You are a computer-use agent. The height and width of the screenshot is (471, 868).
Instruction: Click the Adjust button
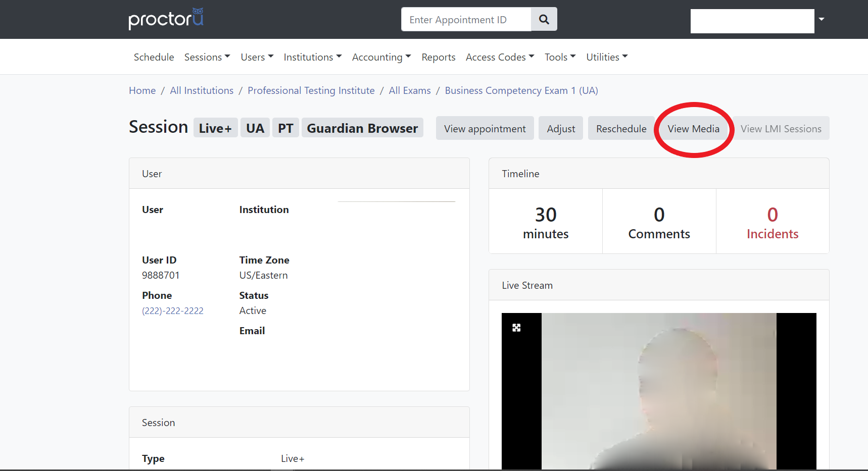coord(561,128)
